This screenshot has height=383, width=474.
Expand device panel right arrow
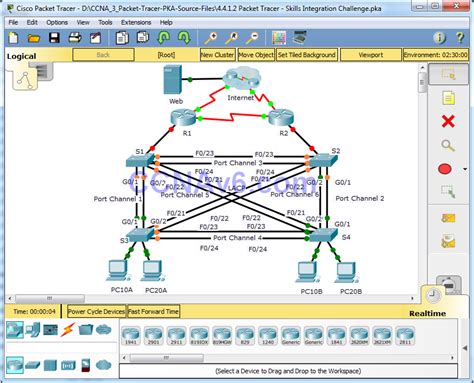pyautogui.click(x=465, y=348)
